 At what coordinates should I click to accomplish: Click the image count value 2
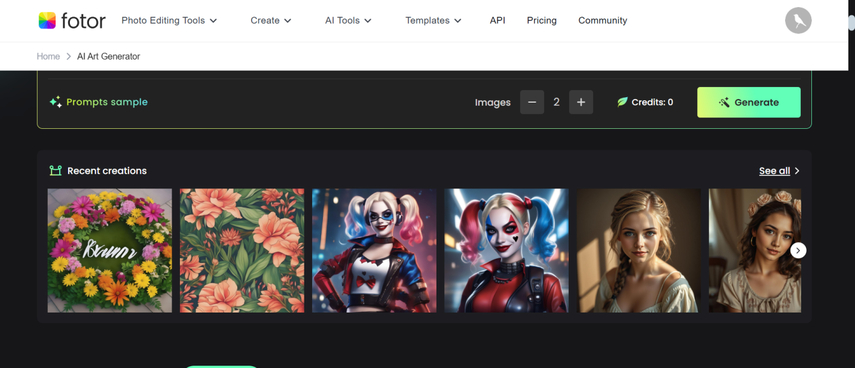click(557, 102)
